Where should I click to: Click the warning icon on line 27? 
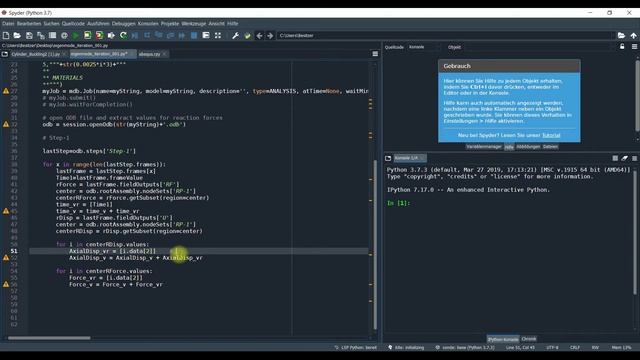pyautogui.click(x=6, y=91)
